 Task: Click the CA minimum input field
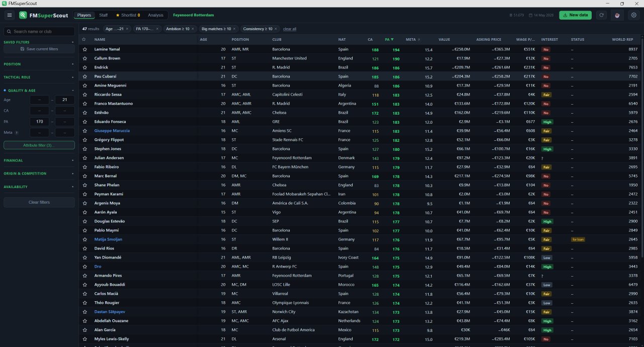click(x=39, y=111)
